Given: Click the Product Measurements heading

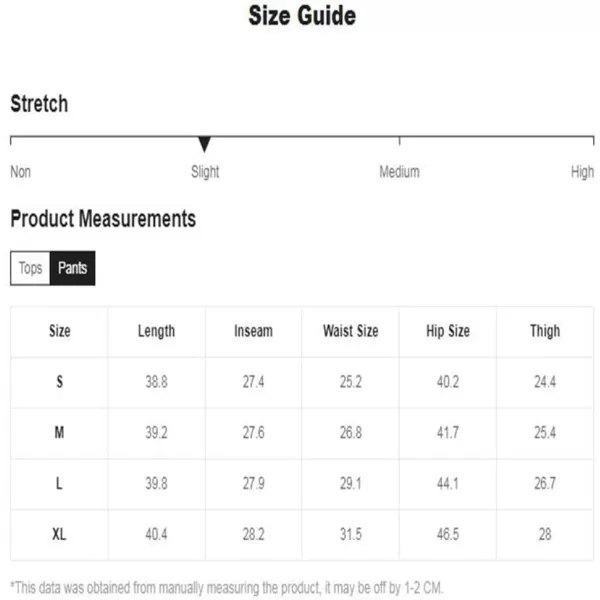Looking at the screenshot, I should click(x=103, y=219).
